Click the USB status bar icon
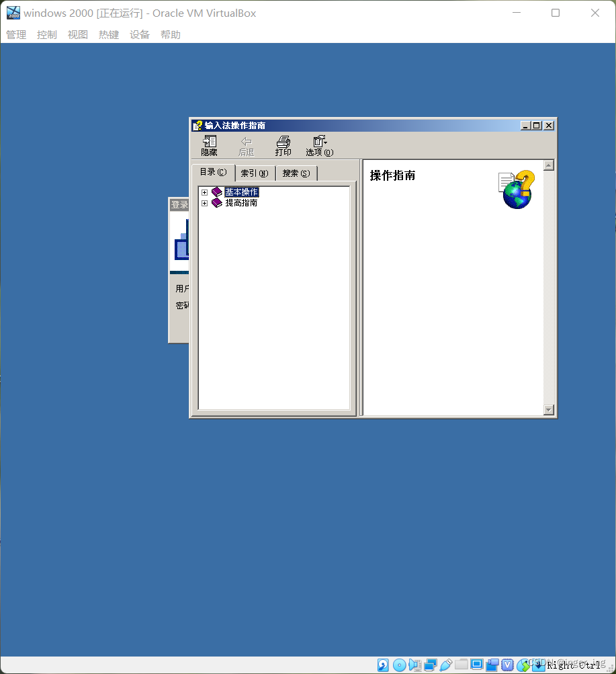The image size is (616, 674). tap(446, 665)
